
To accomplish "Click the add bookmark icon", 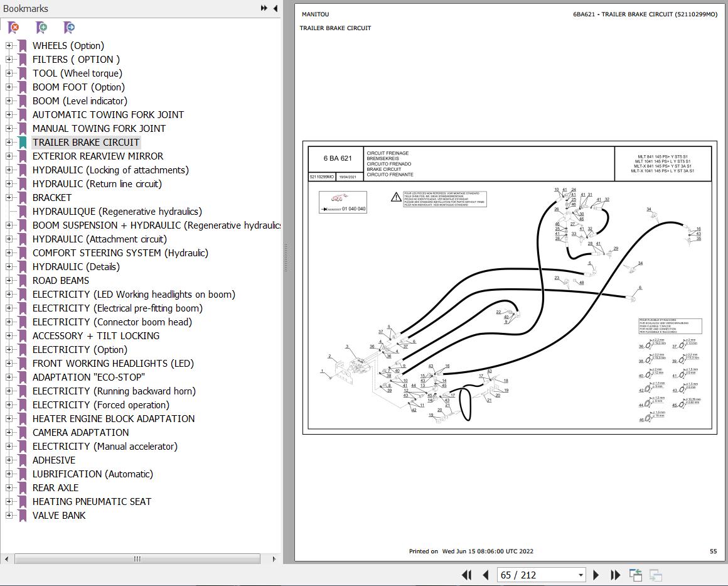I will tap(41, 28).
